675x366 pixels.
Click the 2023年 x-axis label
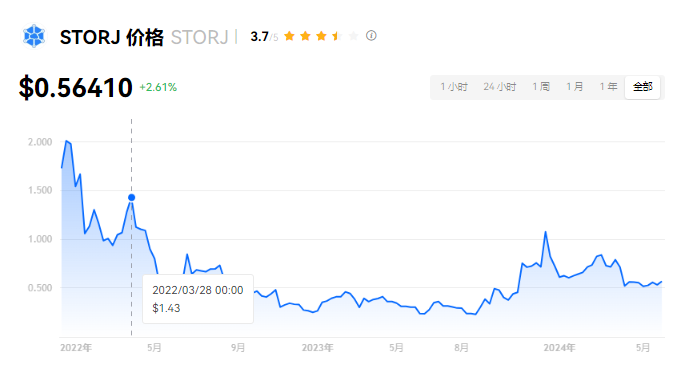click(x=317, y=347)
